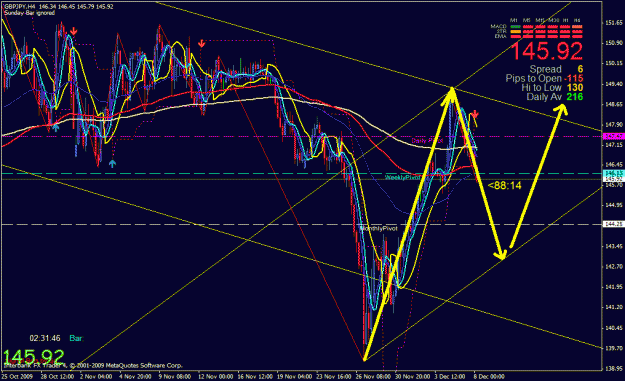The height and width of the screenshot is (381, 625).
Task: Click the Bar: label next to timer
Action: point(76,338)
